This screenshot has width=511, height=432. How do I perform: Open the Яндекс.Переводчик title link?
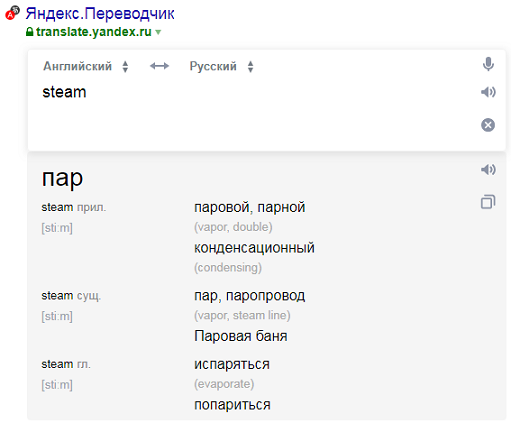point(100,14)
